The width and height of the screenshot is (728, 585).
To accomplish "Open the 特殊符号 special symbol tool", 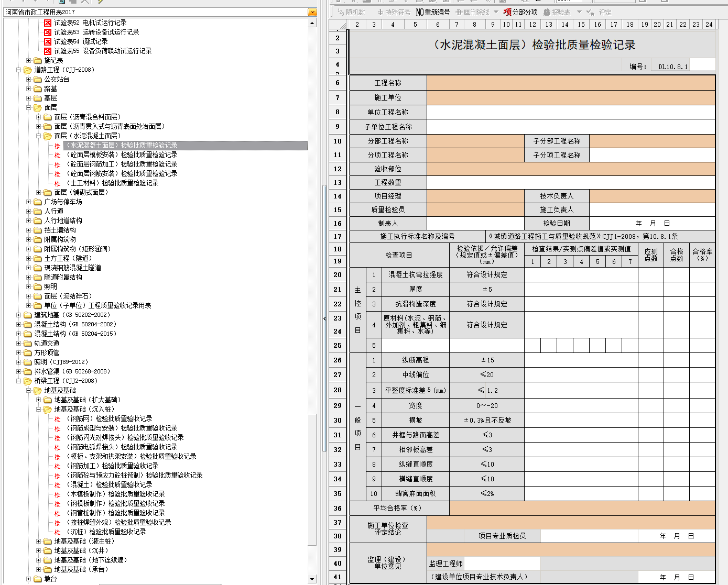I will point(394,12).
